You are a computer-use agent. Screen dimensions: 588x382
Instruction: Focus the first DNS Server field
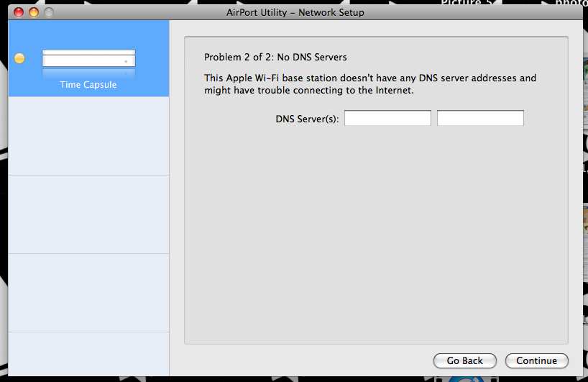point(387,118)
